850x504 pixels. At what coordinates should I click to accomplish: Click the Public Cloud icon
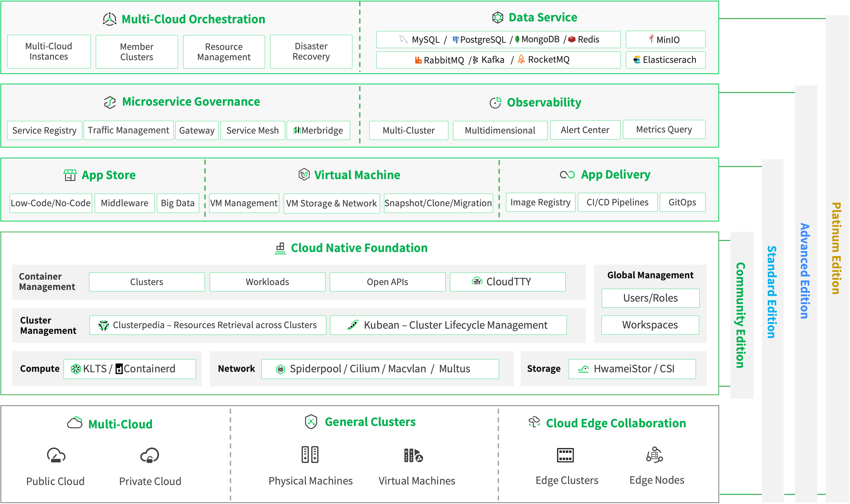click(x=56, y=455)
